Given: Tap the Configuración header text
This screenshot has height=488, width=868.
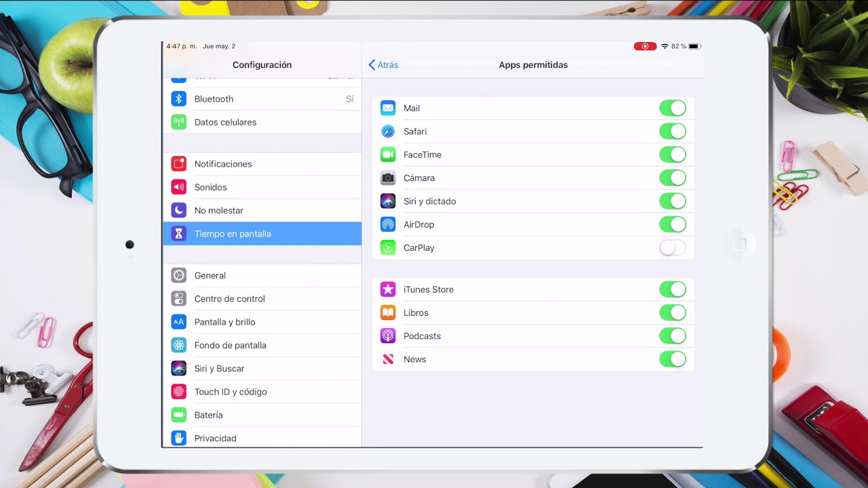Looking at the screenshot, I should [x=262, y=65].
